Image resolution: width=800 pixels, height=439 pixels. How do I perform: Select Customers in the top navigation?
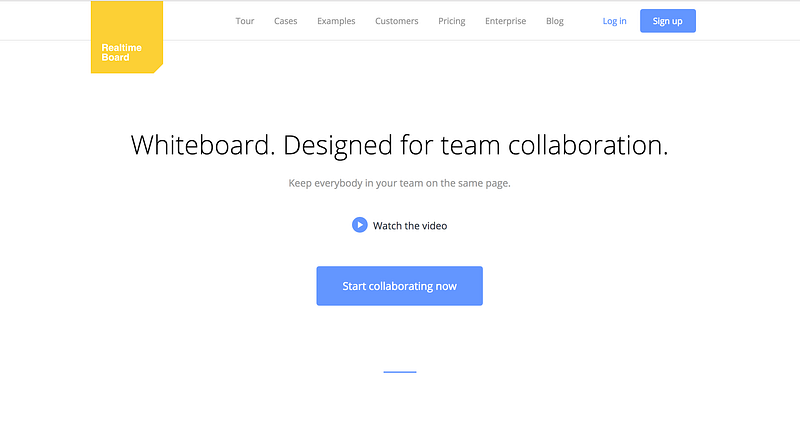397,21
